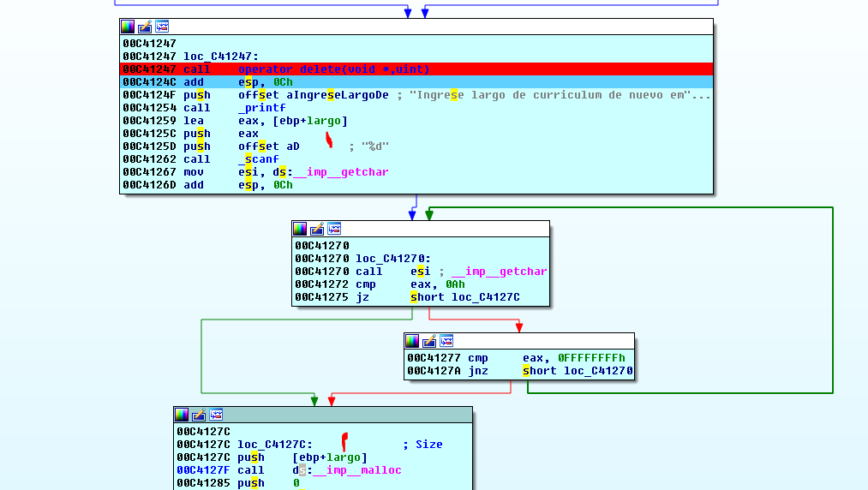This screenshot has height=490, width=868.
Task: Click the pencil edit icon on loc_C4127C block
Action: [x=199, y=415]
